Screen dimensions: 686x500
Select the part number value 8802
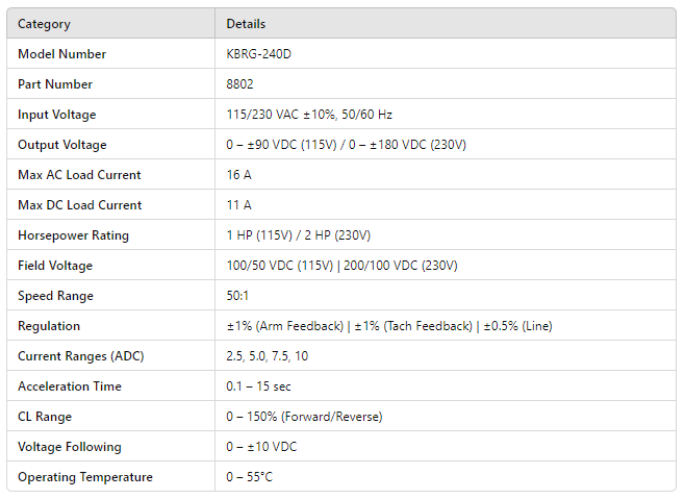(x=240, y=85)
